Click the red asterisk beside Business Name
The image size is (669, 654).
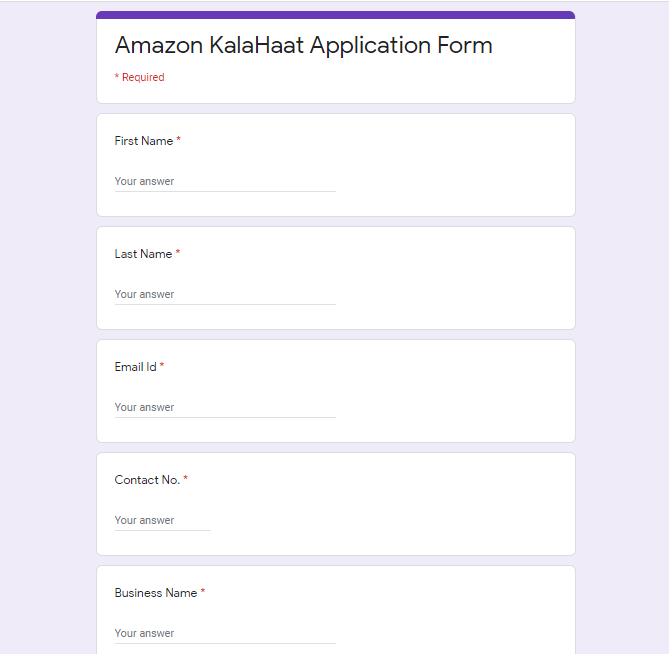coord(203,591)
